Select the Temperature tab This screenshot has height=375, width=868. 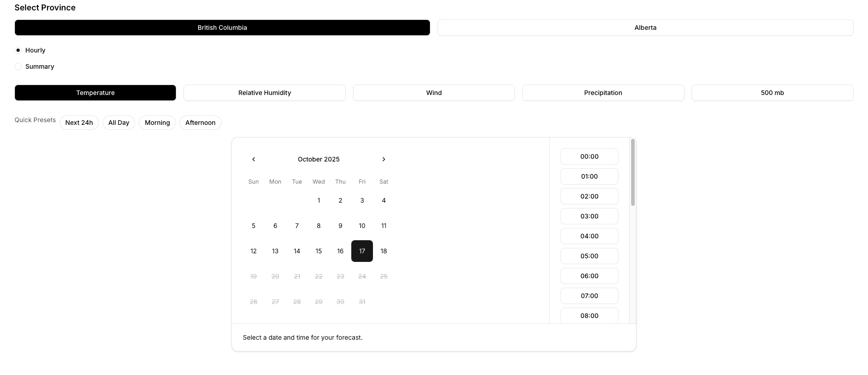coord(95,93)
